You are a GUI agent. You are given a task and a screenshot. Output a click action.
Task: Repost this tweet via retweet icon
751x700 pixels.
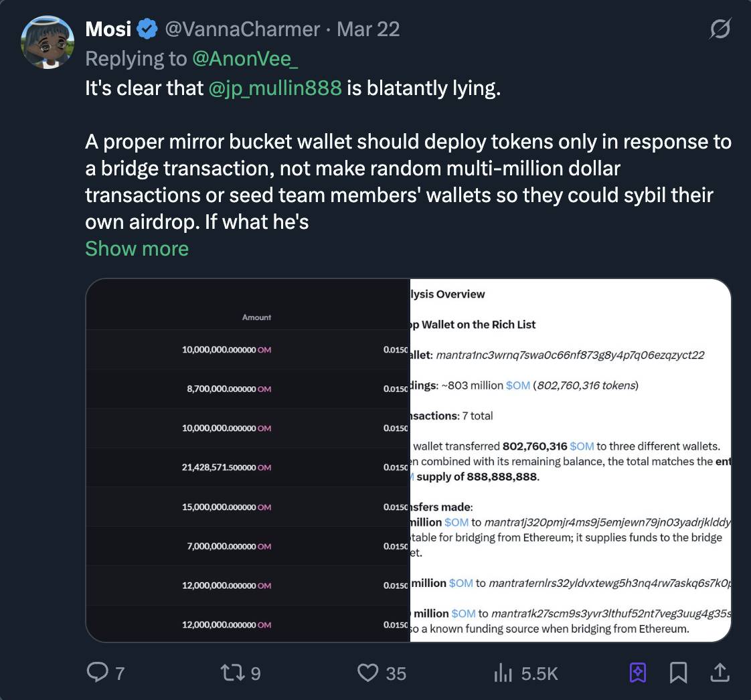point(231,673)
